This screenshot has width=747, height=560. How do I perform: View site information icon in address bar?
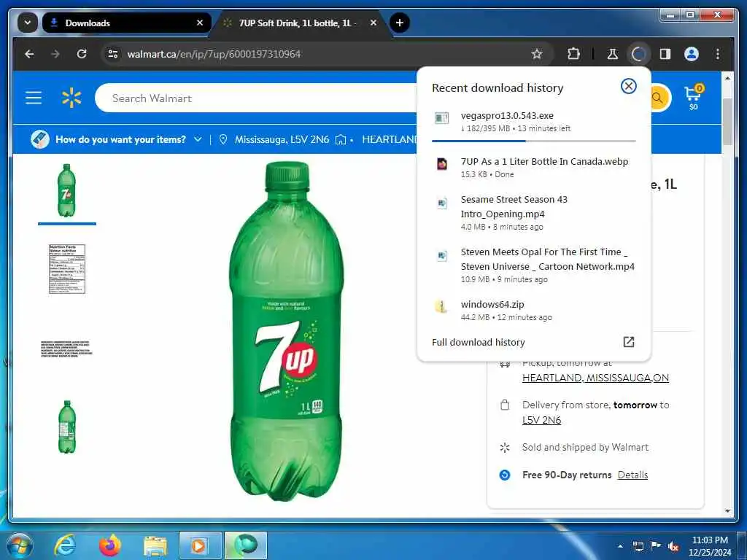pyautogui.click(x=113, y=54)
